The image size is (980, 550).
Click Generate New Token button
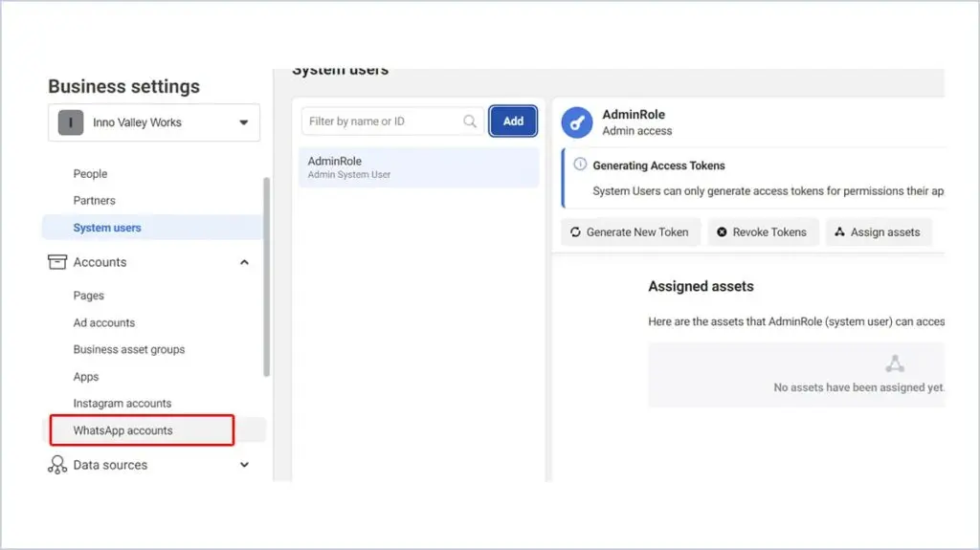click(630, 231)
